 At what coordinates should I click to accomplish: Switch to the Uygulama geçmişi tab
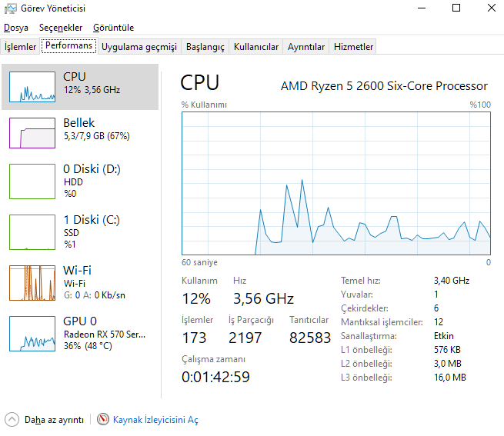click(x=139, y=47)
